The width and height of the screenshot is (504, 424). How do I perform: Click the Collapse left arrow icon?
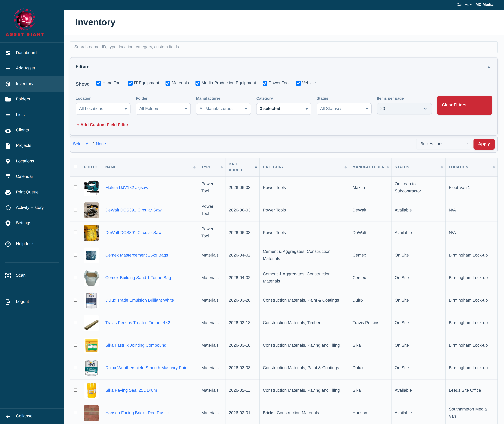[8, 416]
